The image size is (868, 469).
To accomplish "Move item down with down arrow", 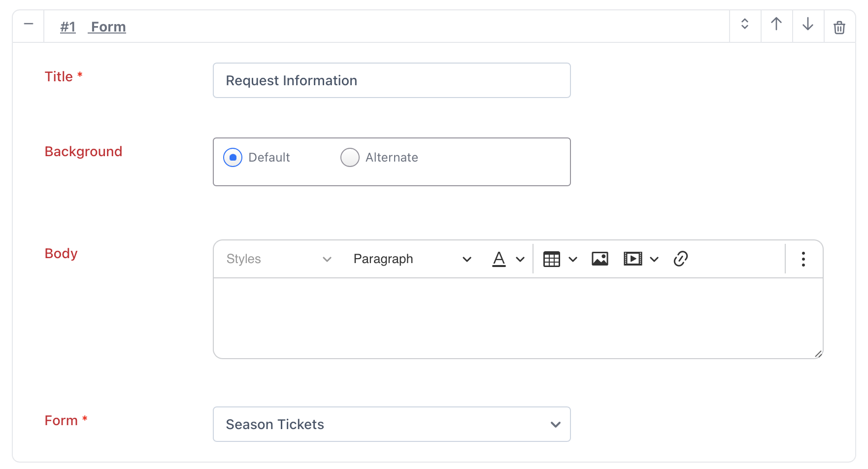I will point(808,24).
